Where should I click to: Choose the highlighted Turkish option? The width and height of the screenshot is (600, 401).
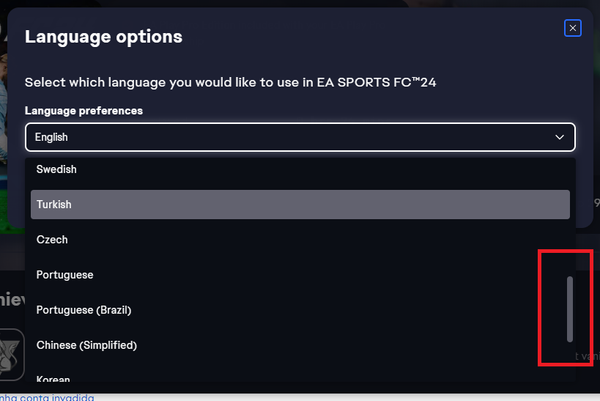(x=300, y=204)
